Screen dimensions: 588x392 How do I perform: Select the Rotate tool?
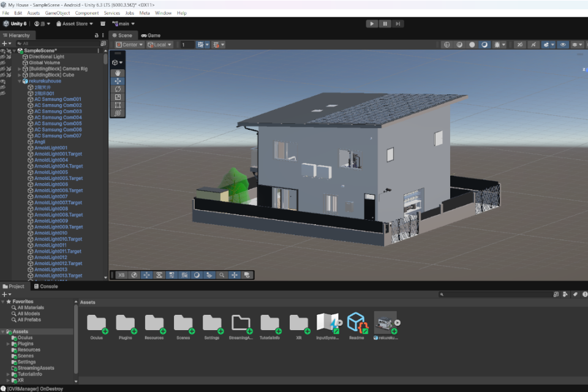(117, 89)
